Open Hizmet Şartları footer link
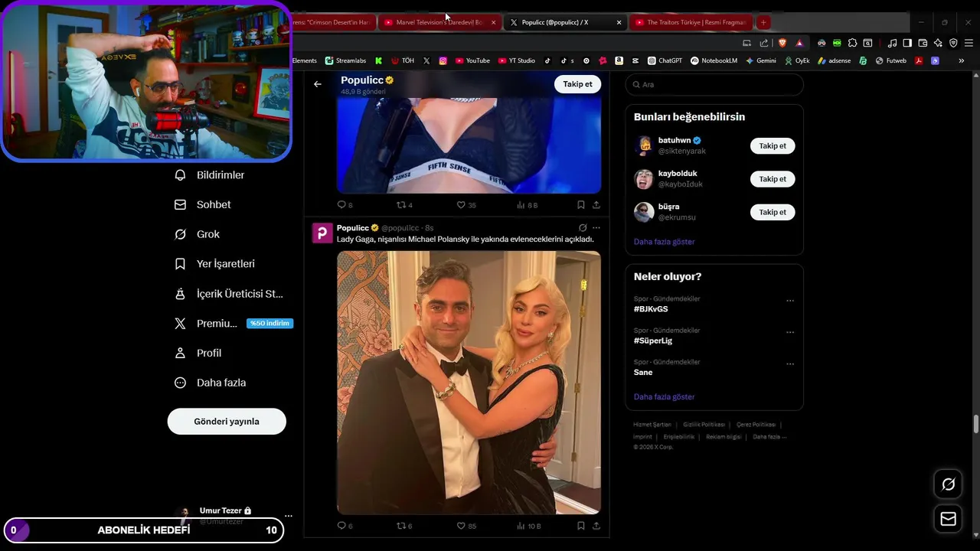 tap(652, 425)
